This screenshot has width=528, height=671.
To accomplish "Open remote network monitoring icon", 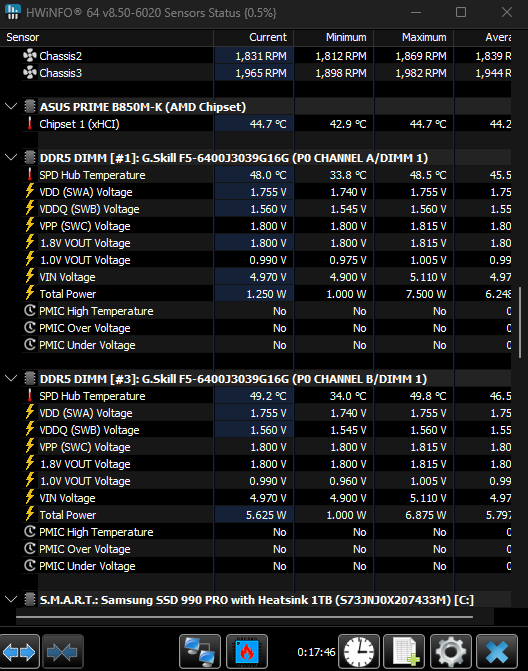I will pos(200,651).
